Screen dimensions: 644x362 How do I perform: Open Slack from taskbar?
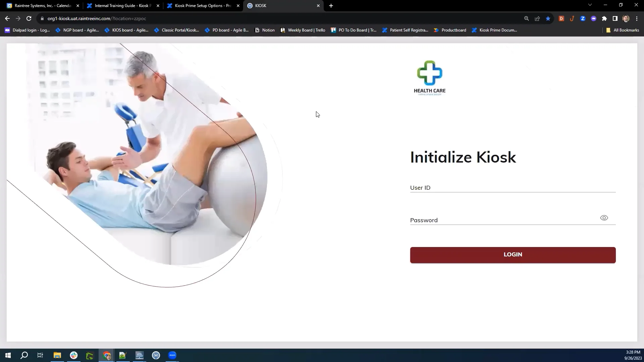73,355
